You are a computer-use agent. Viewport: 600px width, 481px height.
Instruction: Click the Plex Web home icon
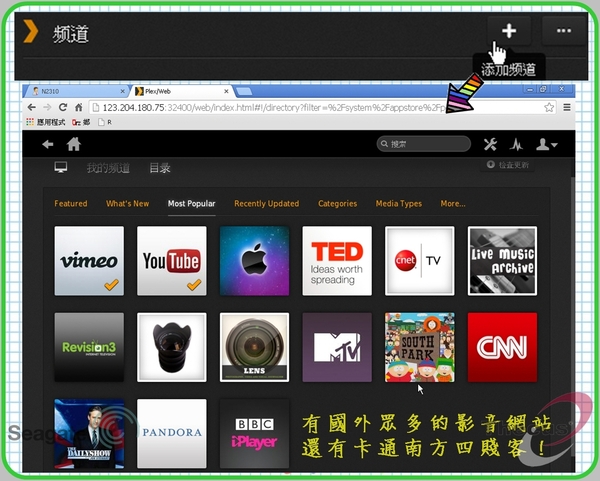(73, 144)
